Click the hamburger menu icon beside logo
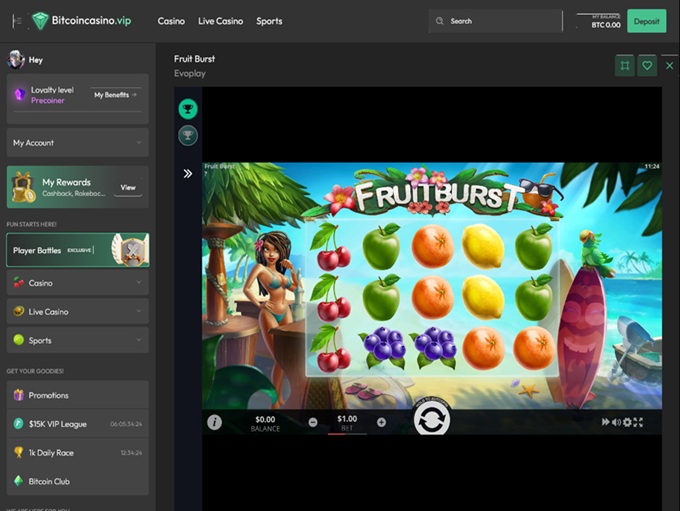This screenshot has height=511, width=680. point(17,21)
